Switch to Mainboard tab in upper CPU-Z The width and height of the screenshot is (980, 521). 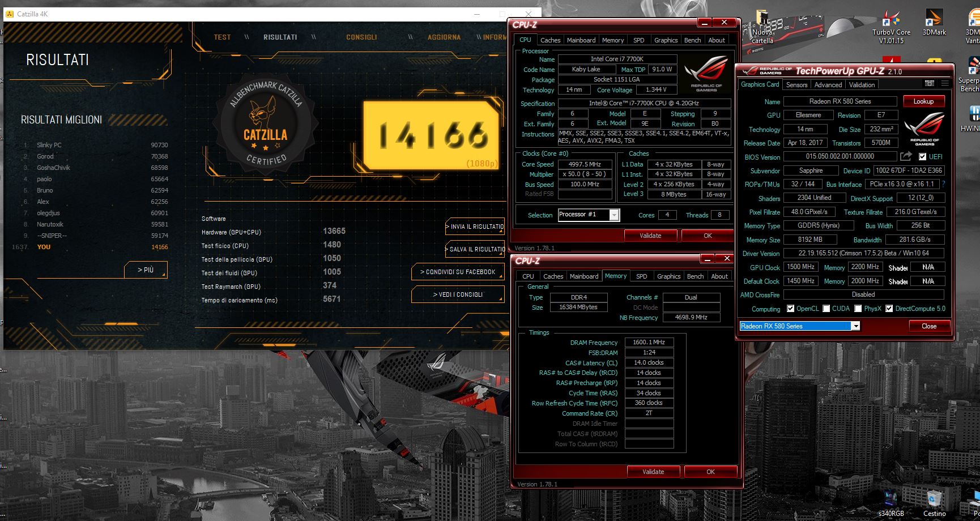[581, 40]
